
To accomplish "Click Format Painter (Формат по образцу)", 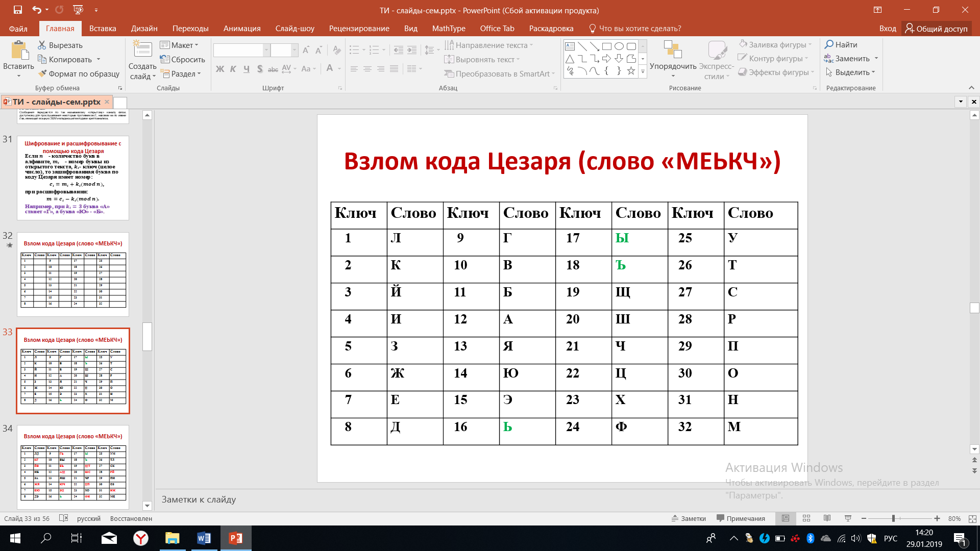I will pos(79,74).
